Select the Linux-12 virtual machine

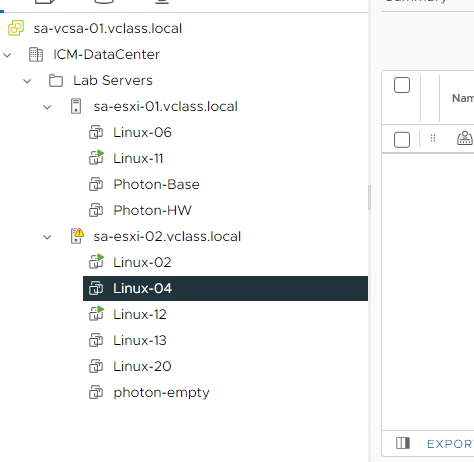coord(140,314)
